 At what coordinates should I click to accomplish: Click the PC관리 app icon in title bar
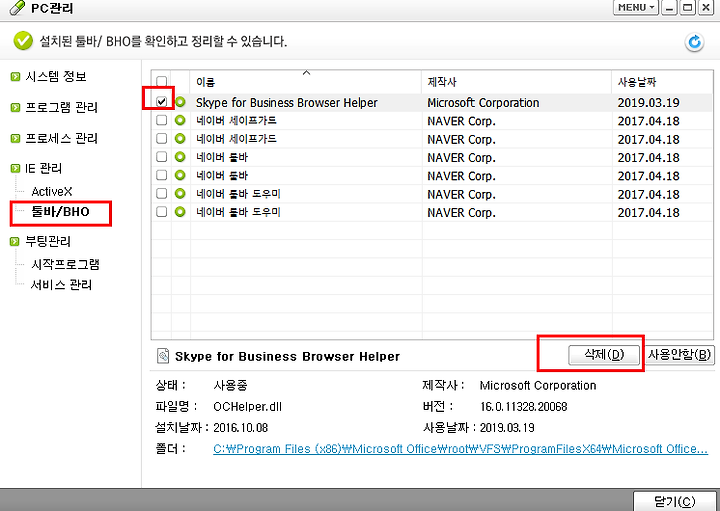(17, 8)
